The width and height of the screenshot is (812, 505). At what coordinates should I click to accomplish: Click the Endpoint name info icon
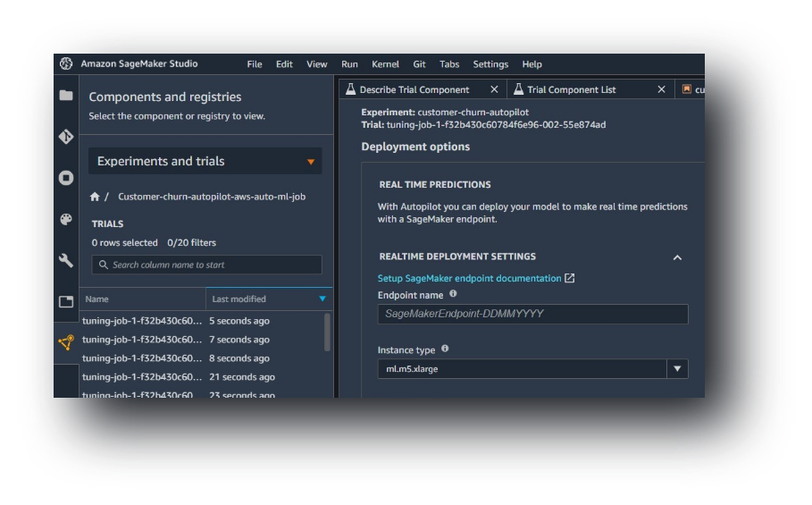point(453,294)
